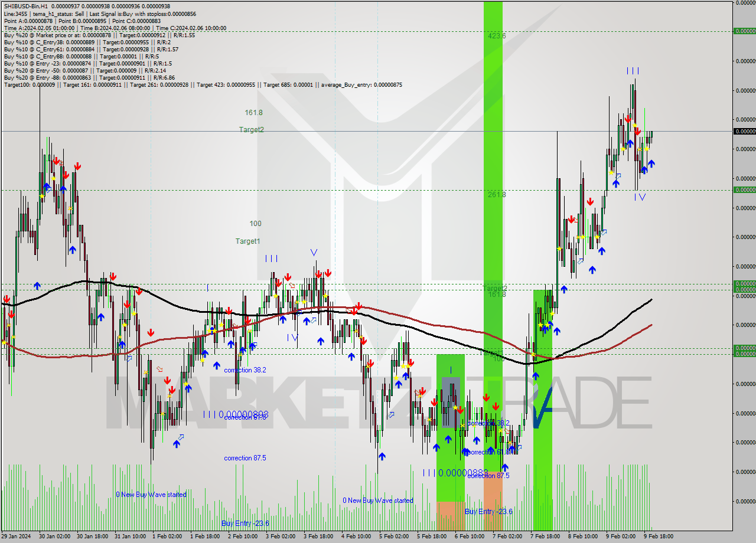Click the '8 Feb 10:00' date axis label

click(583, 537)
